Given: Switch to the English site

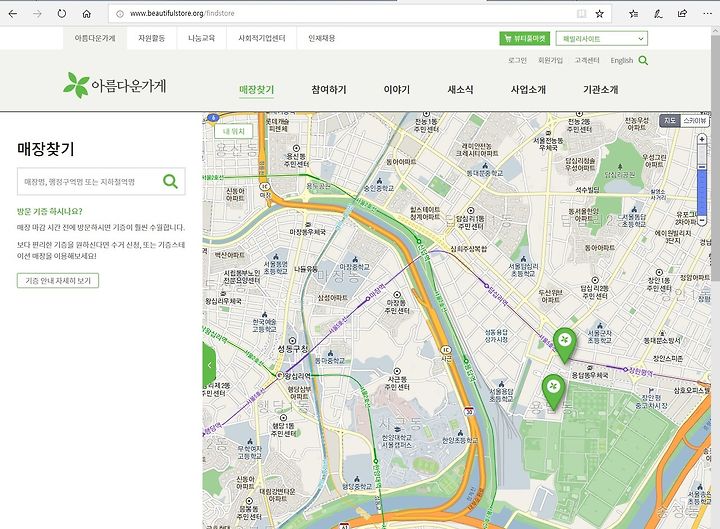Looking at the screenshot, I should [x=621, y=60].
